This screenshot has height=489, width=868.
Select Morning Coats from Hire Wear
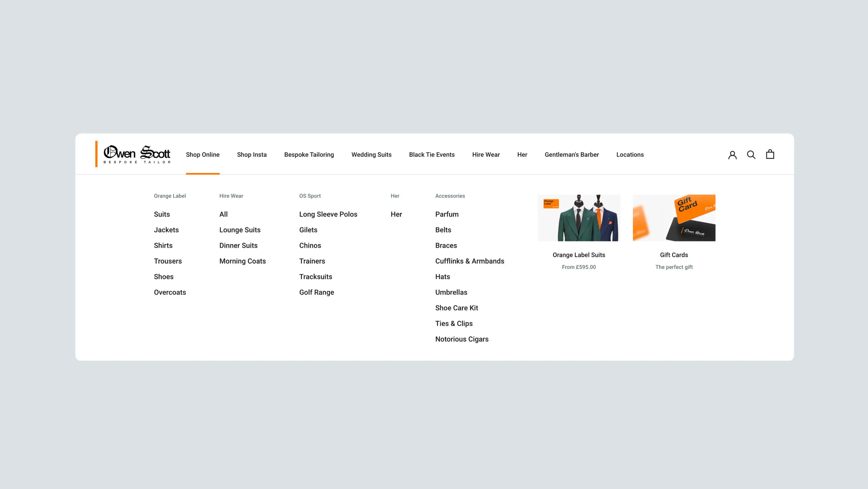point(242,261)
